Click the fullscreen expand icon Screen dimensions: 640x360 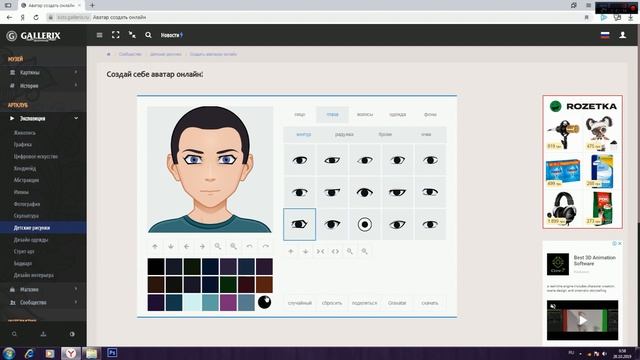(x=116, y=35)
